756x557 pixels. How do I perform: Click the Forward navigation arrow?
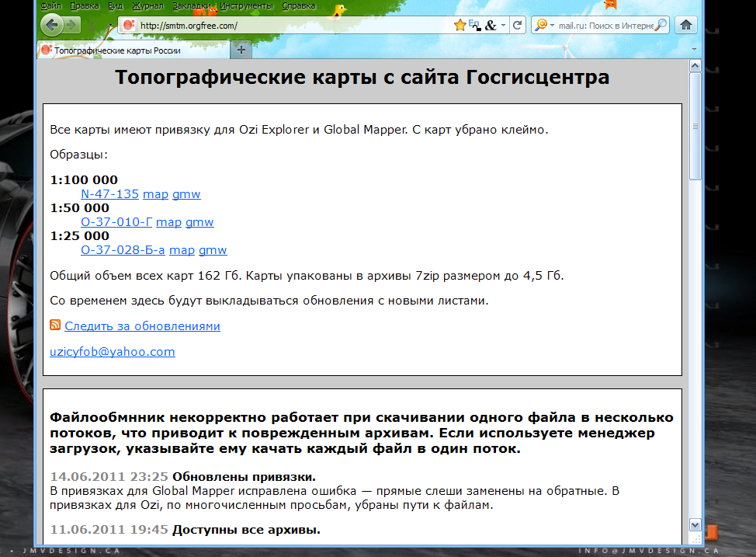(x=72, y=25)
